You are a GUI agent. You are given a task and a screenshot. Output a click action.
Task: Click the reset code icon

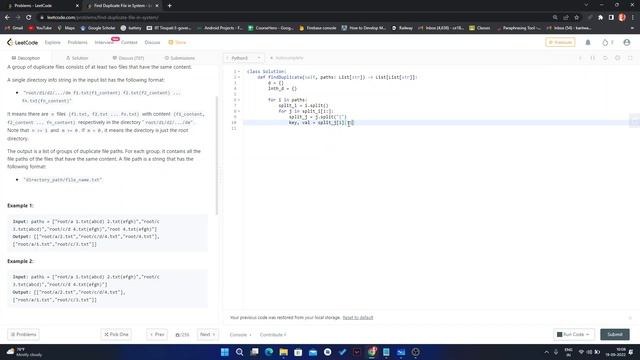[x=605, y=58]
